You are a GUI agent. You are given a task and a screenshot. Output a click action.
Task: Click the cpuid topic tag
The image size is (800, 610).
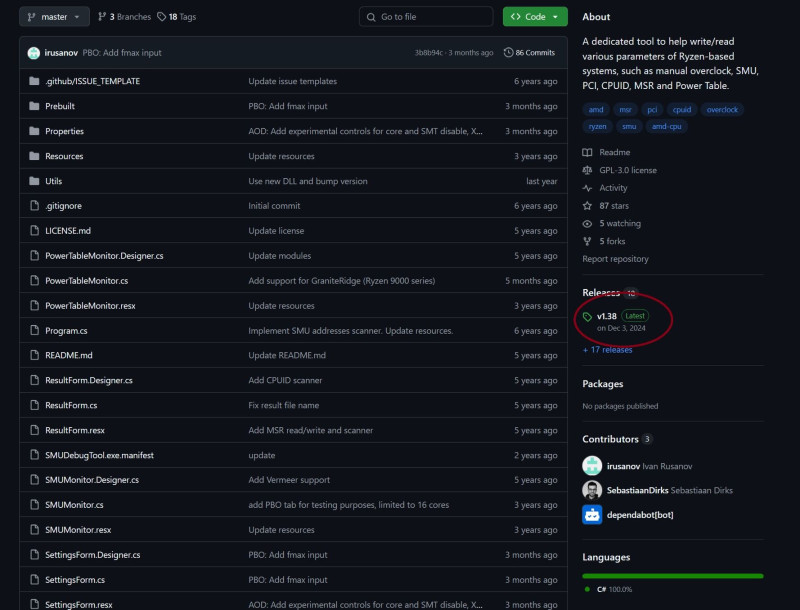coord(681,110)
